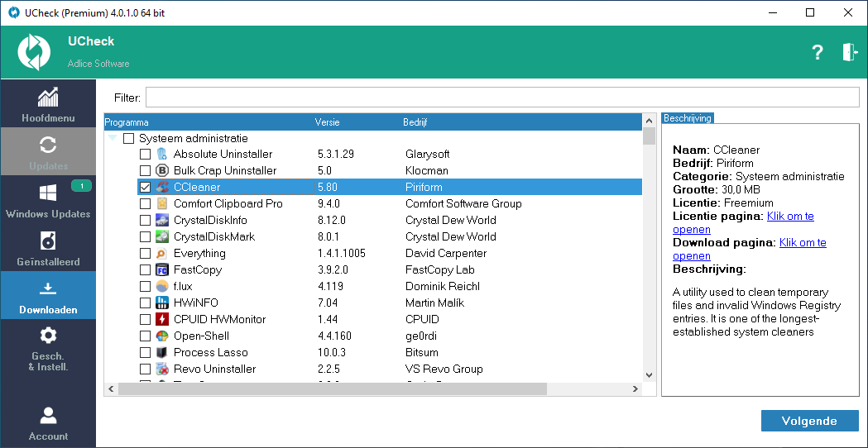The height and width of the screenshot is (448, 868).
Task: Open Gesch. & Instell. settings tab
Action: [48, 347]
